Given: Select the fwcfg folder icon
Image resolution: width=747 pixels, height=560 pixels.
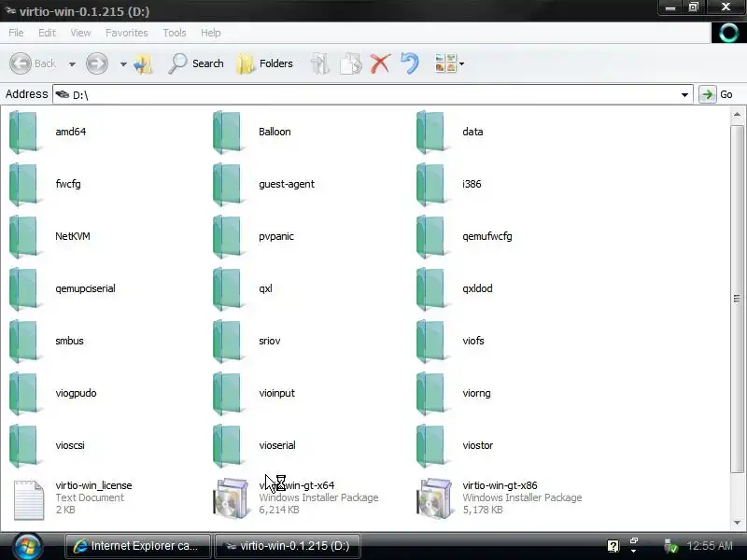Looking at the screenshot, I should coord(24,184).
